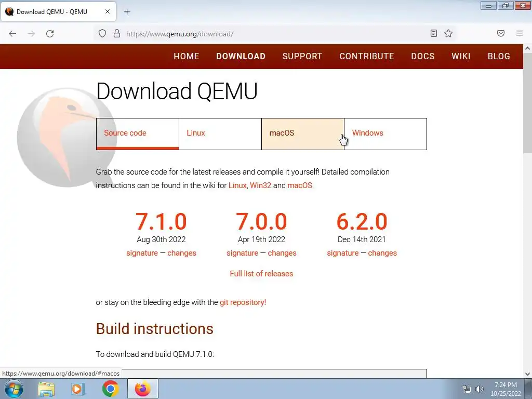Launch Windows Media Player from taskbar
The height and width of the screenshot is (399, 532).
tap(77, 389)
